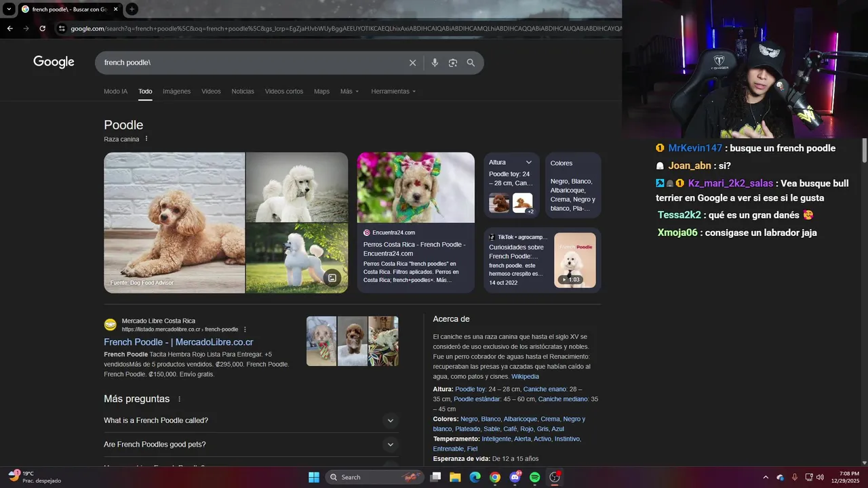Click MrKevin147 username in chat

coord(695,148)
